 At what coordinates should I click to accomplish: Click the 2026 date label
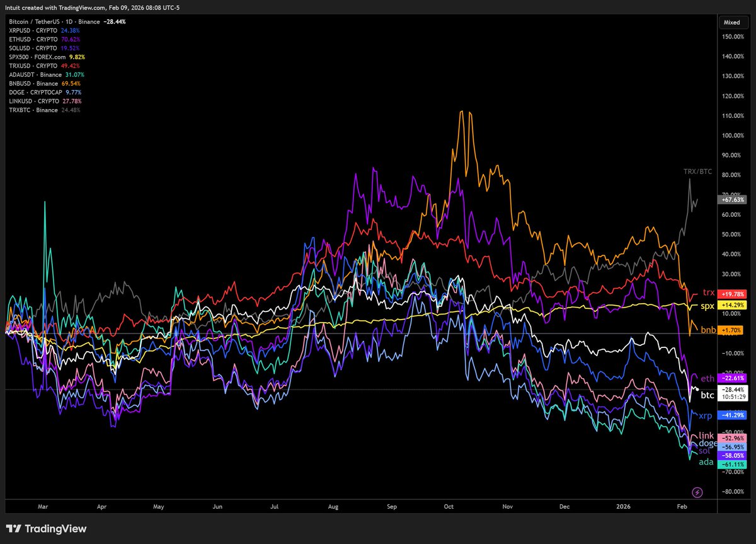622,506
